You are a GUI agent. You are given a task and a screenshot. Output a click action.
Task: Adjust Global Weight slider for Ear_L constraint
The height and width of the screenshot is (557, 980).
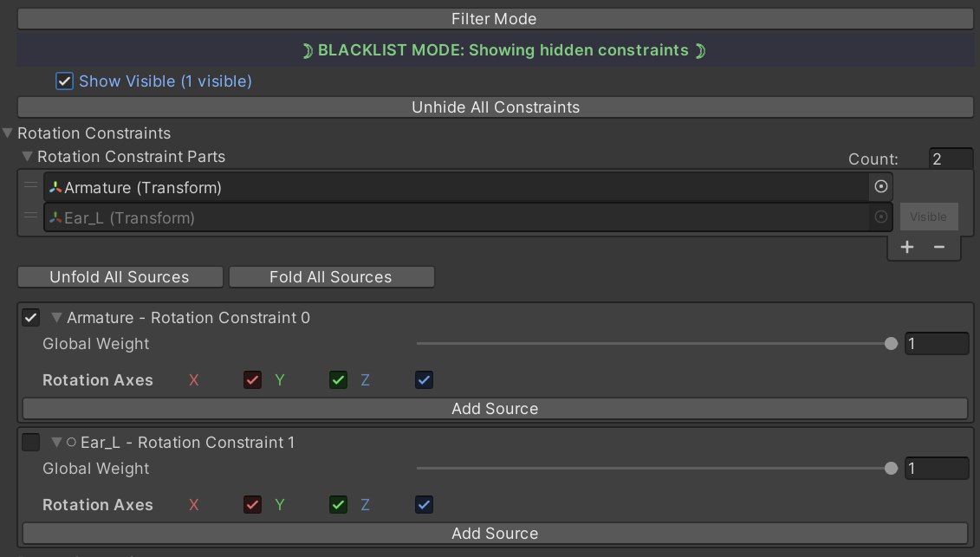pyautogui.click(x=653, y=469)
